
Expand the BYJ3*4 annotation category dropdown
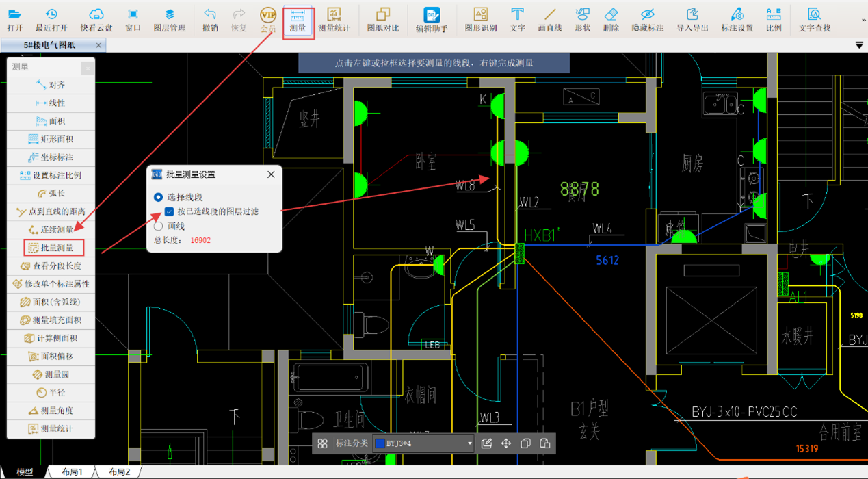(469, 443)
